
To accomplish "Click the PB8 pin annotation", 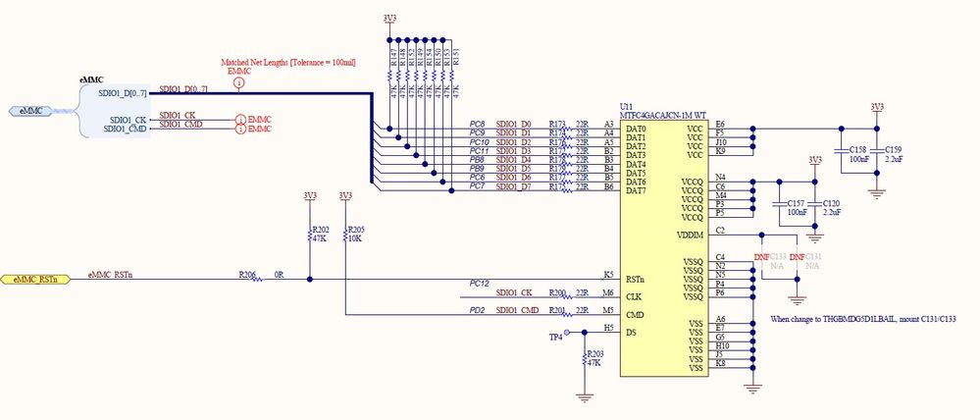I will tap(478, 159).
